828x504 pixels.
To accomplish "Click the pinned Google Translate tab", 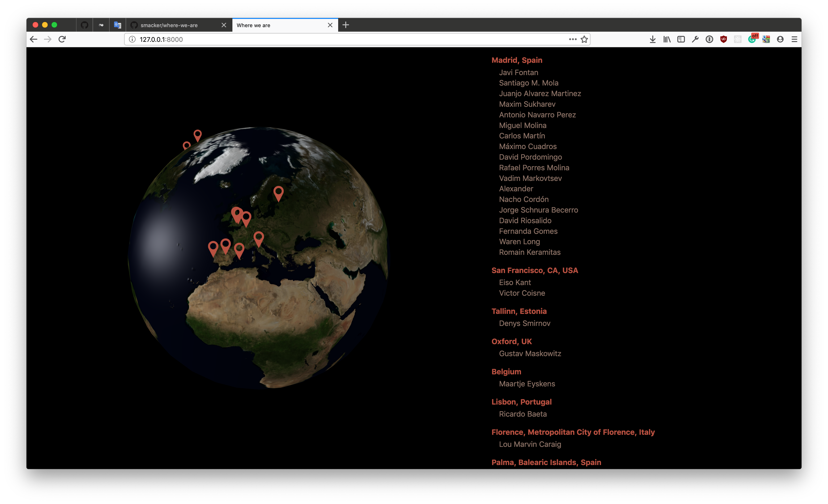I will 117,25.
